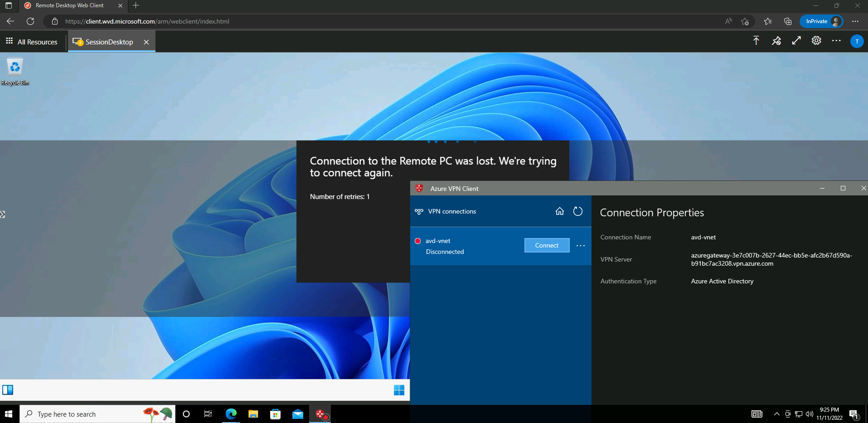Open Mail app from taskbar

coord(297,414)
